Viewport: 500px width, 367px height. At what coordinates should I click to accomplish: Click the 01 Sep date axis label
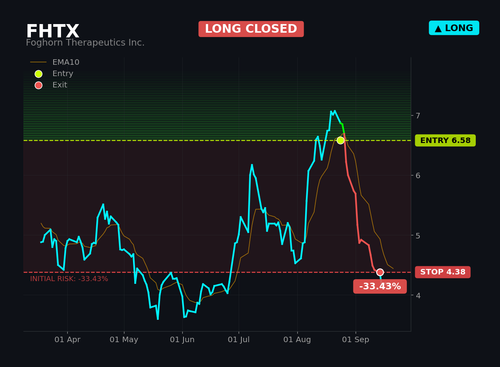point(355,340)
